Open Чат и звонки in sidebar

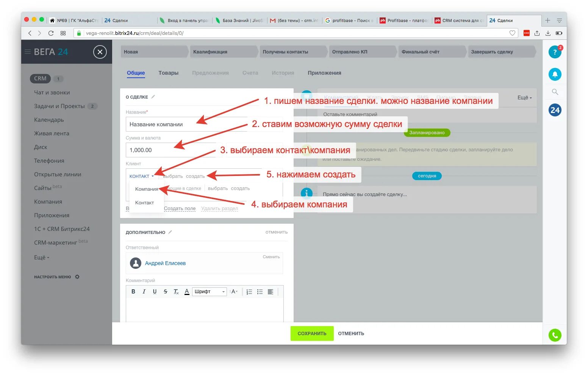coord(52,93)
